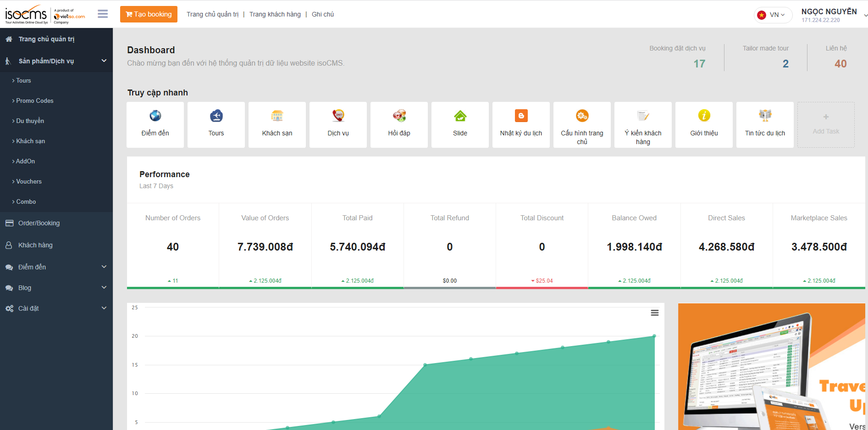Open the Hỏi đáp chat shortcut
This screenshot has width=868, height=430.
[399, 125]
